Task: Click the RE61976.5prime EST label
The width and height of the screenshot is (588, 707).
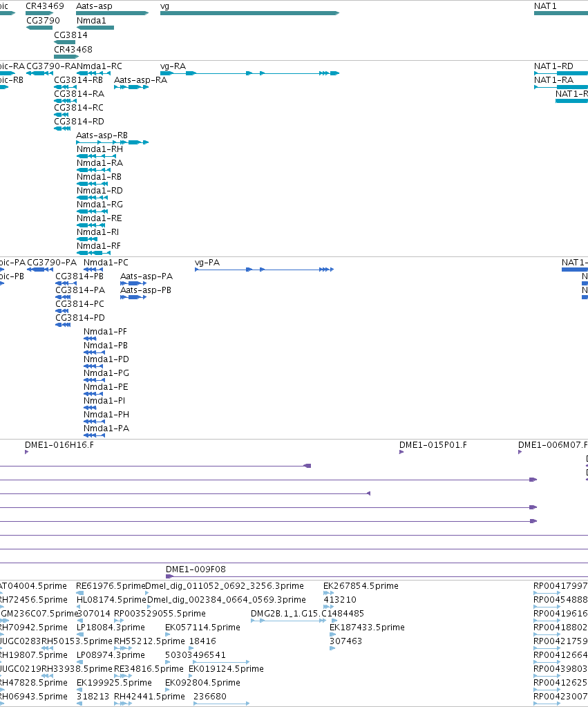Action: [x=111, y=586]
